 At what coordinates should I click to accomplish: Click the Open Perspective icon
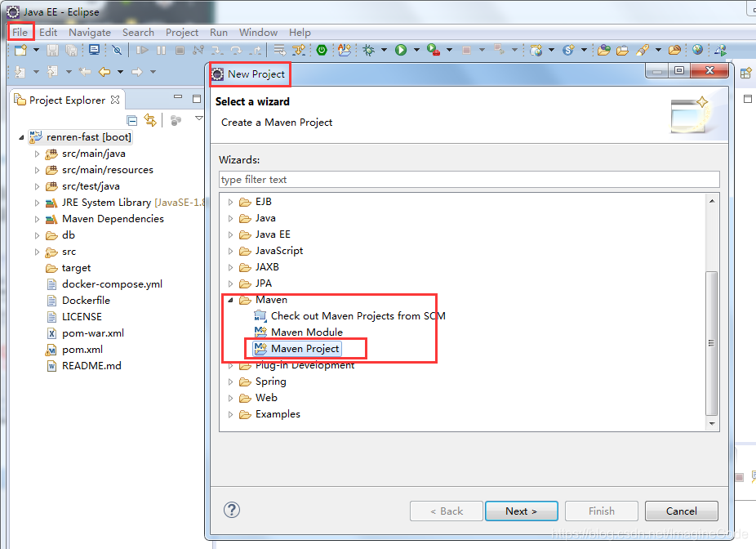coord(746,74)
